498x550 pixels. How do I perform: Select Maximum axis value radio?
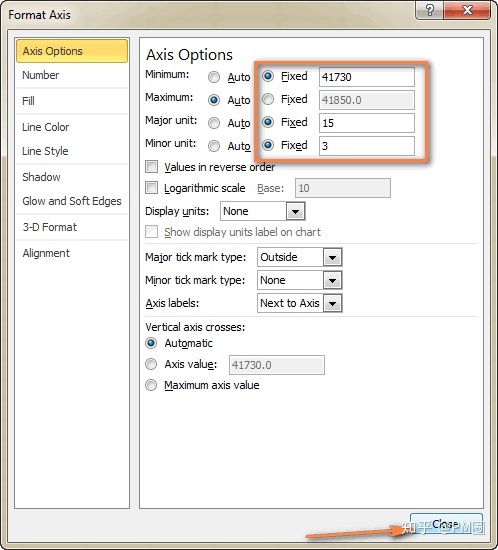(151, 385)
